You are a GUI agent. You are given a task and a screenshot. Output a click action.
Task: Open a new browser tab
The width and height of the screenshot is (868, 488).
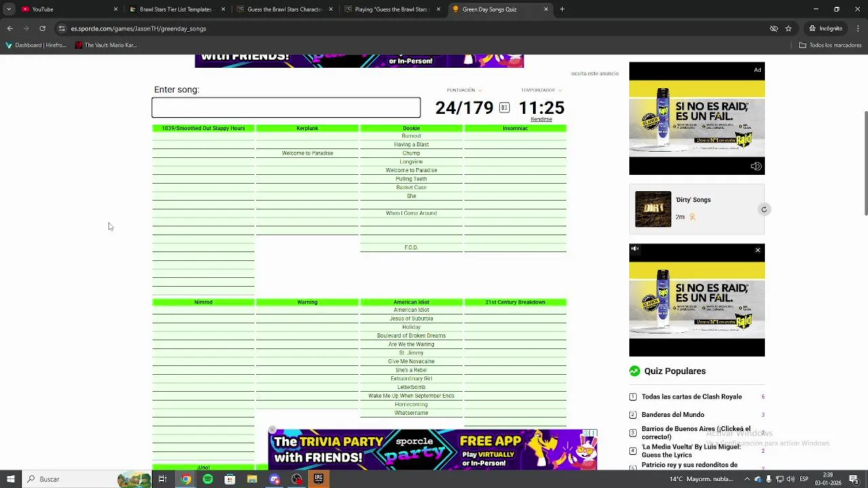coord(562,9)
